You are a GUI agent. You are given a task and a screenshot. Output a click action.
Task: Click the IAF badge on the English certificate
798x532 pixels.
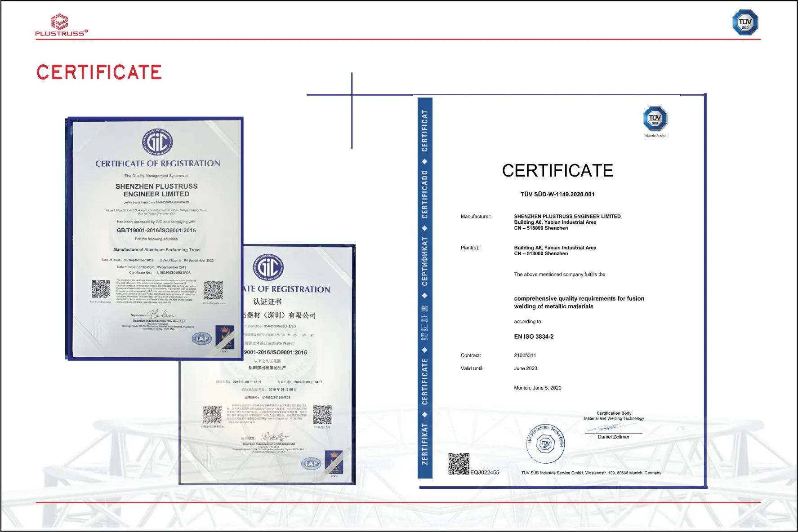tap(202, 338)
